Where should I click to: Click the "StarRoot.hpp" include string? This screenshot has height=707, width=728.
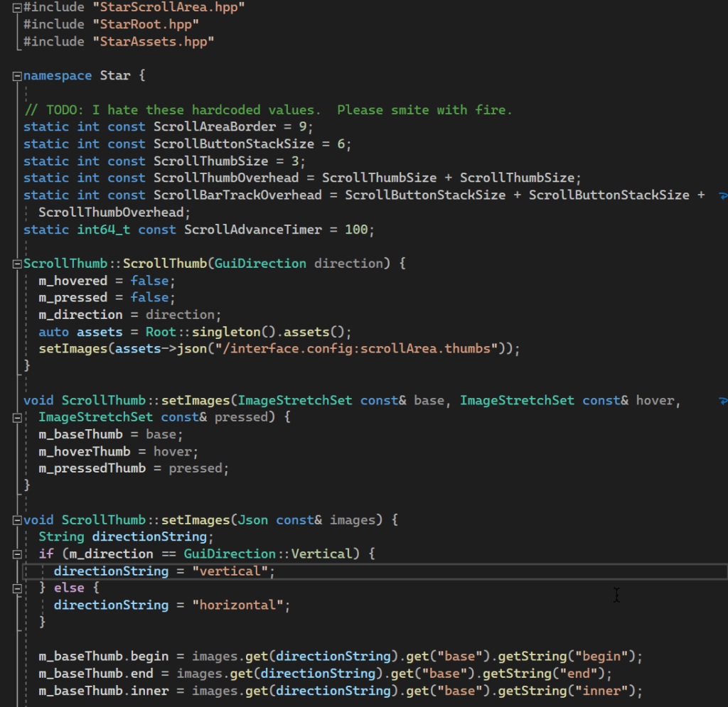point(146,24)
